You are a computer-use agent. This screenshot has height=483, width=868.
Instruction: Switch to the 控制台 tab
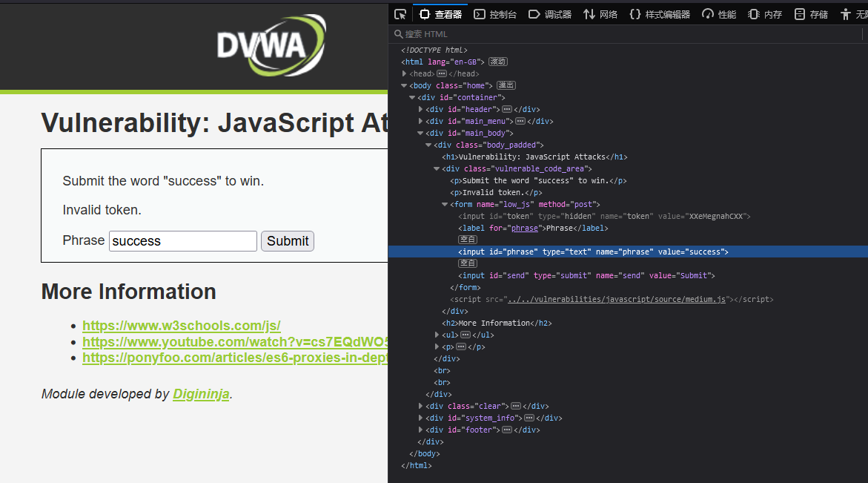tap(495, 13)
